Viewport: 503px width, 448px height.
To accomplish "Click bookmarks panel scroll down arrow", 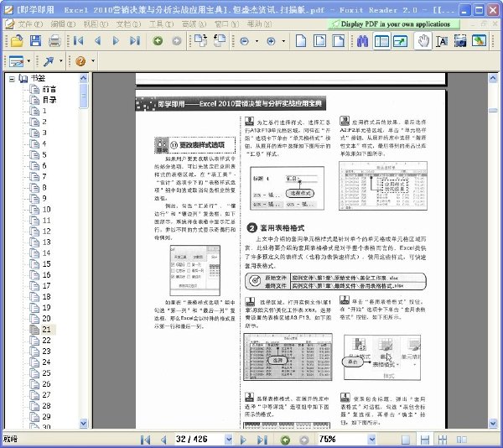I will coord(83,424).
